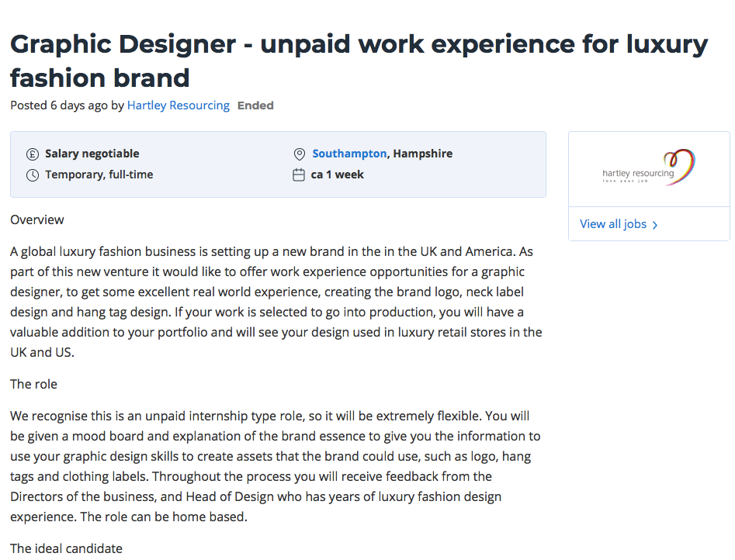Click the ca 1 week duration text
This screenshot has height=560, width=735.
338,175
